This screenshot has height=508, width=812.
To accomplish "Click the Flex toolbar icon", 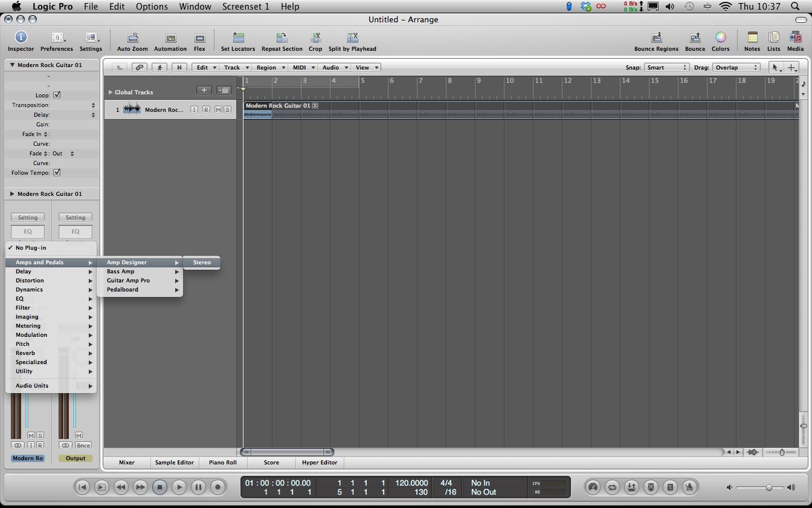I will [x=199, y=38].
